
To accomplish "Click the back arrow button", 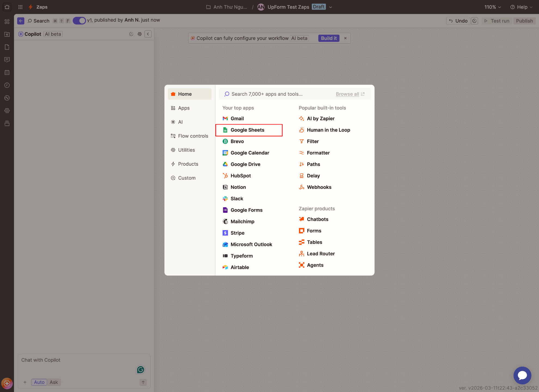I will [x=21, y=21].
